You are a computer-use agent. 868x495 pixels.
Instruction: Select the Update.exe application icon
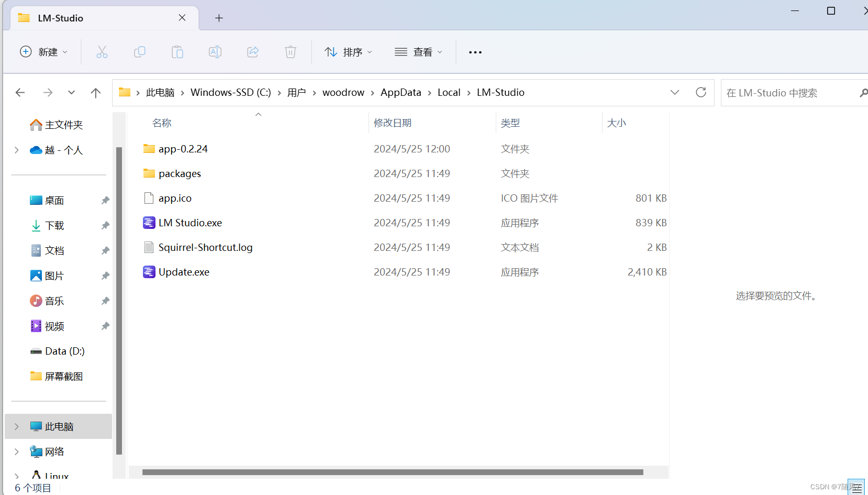(149, 272)
